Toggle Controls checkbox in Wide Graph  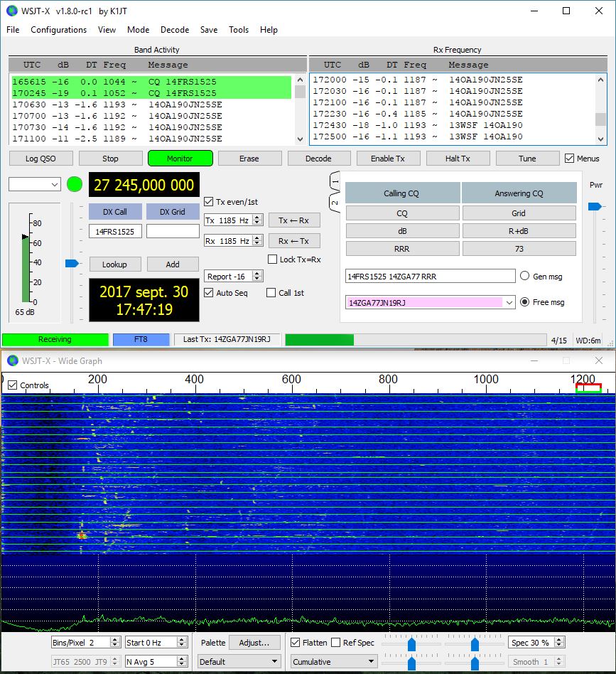[x=13, y=385]
